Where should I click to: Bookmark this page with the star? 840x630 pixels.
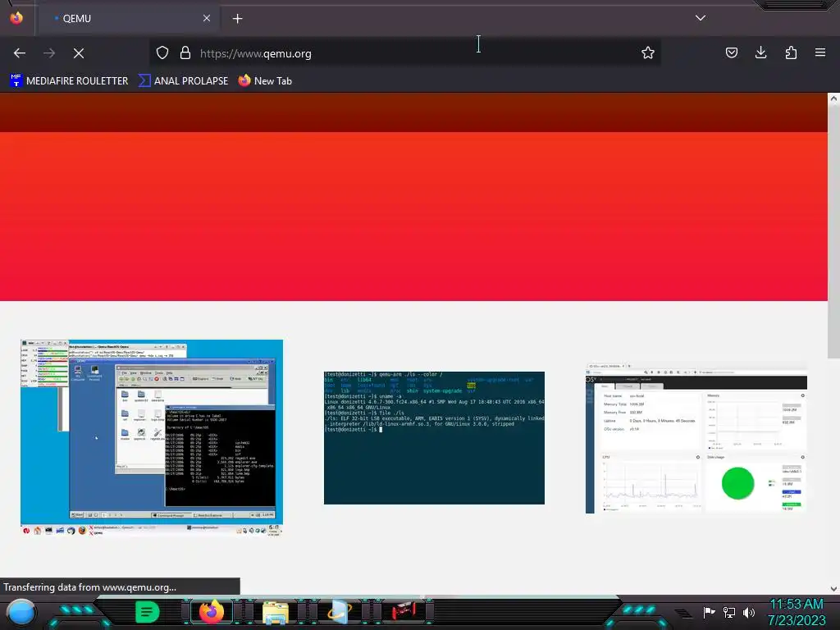coord(648,53)
